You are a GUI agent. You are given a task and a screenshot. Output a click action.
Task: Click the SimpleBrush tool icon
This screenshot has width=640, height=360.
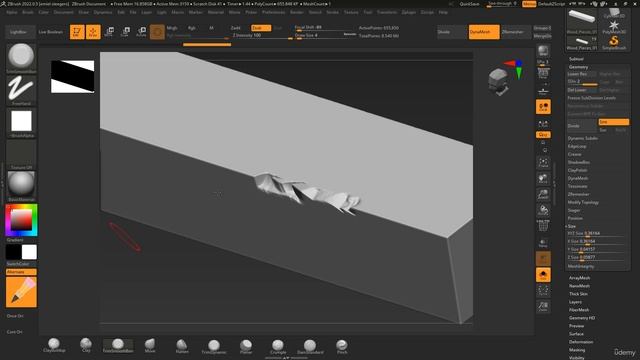point(614,42)
